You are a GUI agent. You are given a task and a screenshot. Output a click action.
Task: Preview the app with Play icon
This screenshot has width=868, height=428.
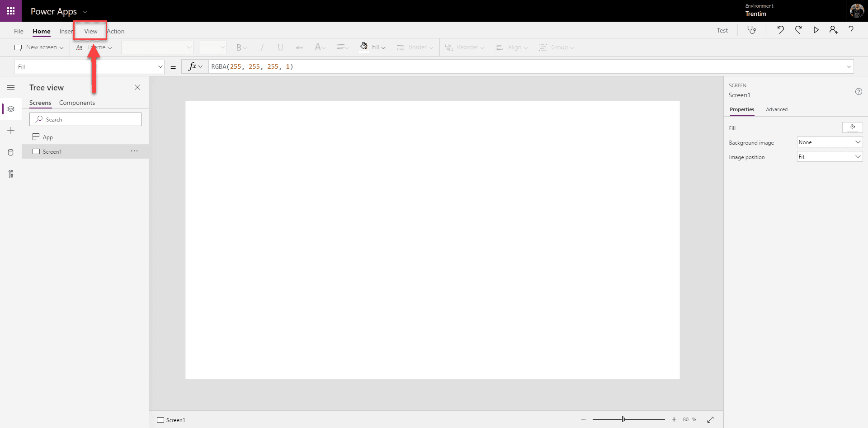[816, 30]
